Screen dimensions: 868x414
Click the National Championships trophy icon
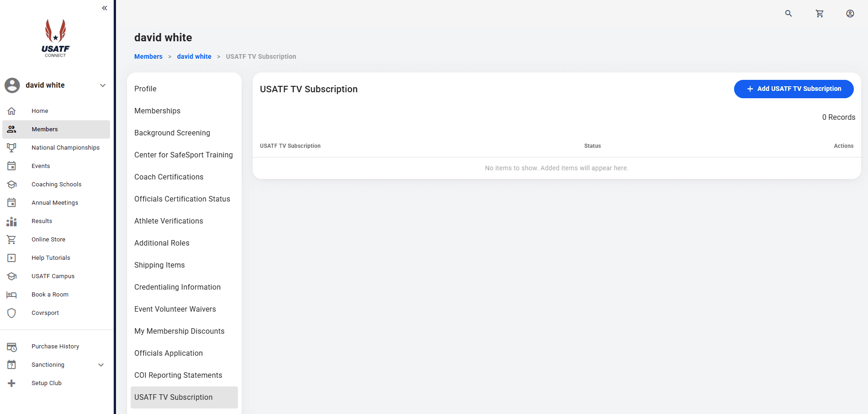point(11,147)
